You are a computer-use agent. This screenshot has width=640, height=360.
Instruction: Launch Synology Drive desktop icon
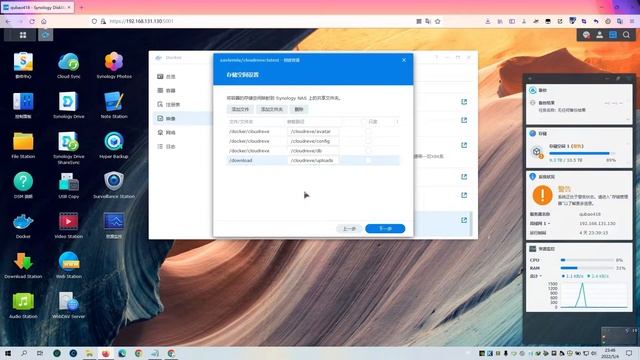(69, 105)
